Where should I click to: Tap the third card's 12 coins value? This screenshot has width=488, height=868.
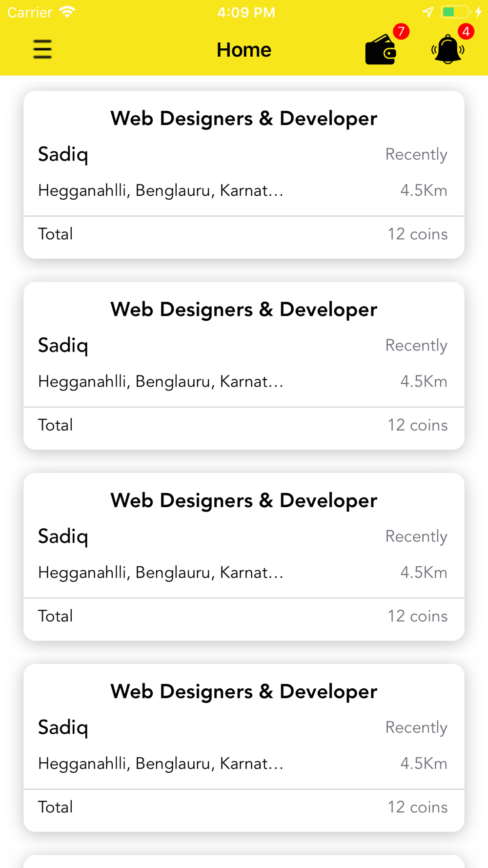[418, 617]
